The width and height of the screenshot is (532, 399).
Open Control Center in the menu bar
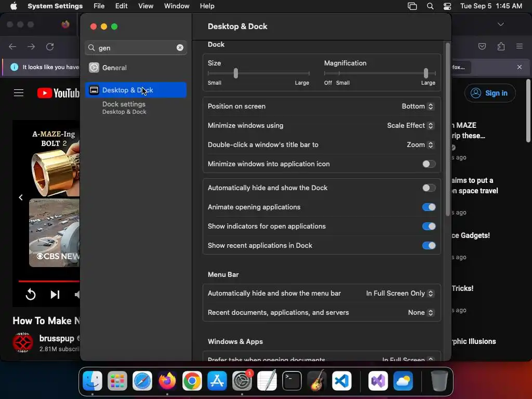pyautogui.click(x=447, y=6)
